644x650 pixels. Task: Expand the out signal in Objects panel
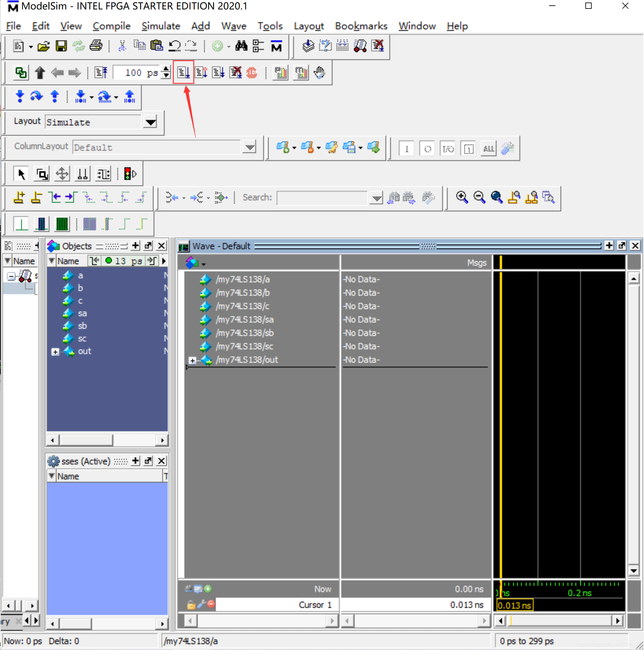coord(55,352)
